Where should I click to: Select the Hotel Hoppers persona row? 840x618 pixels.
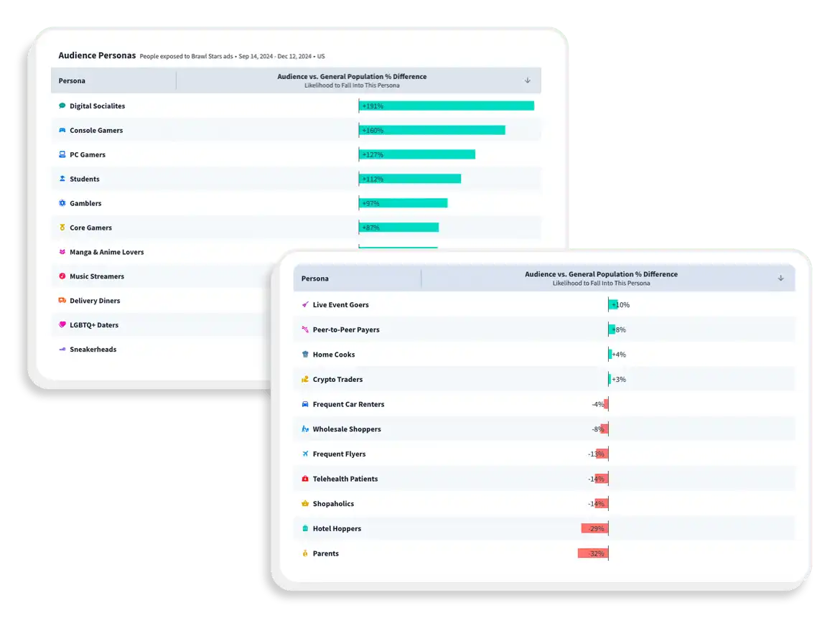337,528
